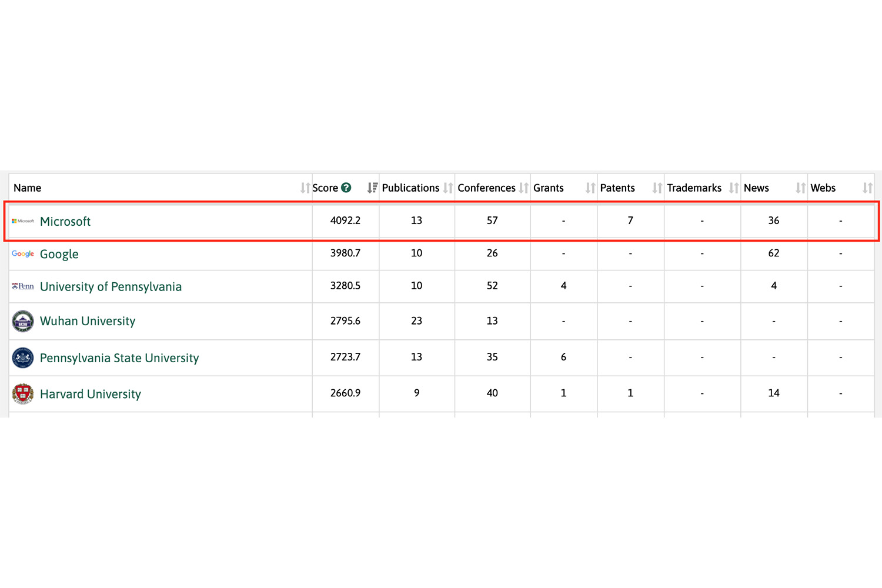This screenshot has width=882, height=588.
Task: Click Google's Conferences count 26
Action: pyautogui.click(x=492, y=253)
